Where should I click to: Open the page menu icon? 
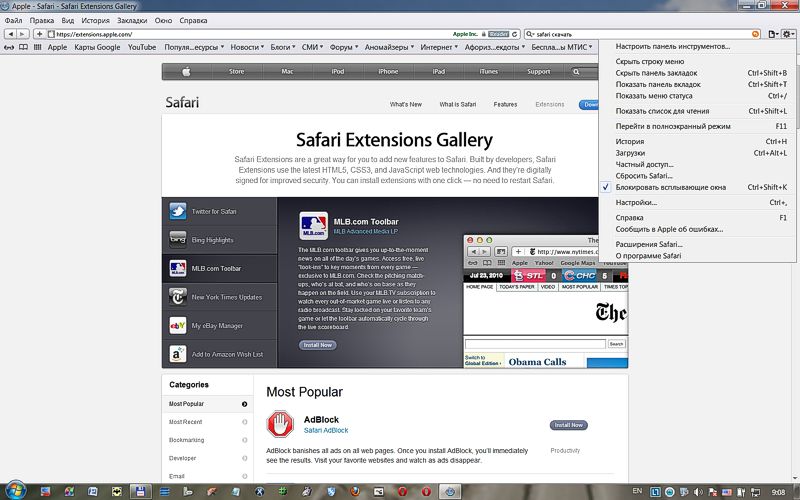(x=773, y=34)
